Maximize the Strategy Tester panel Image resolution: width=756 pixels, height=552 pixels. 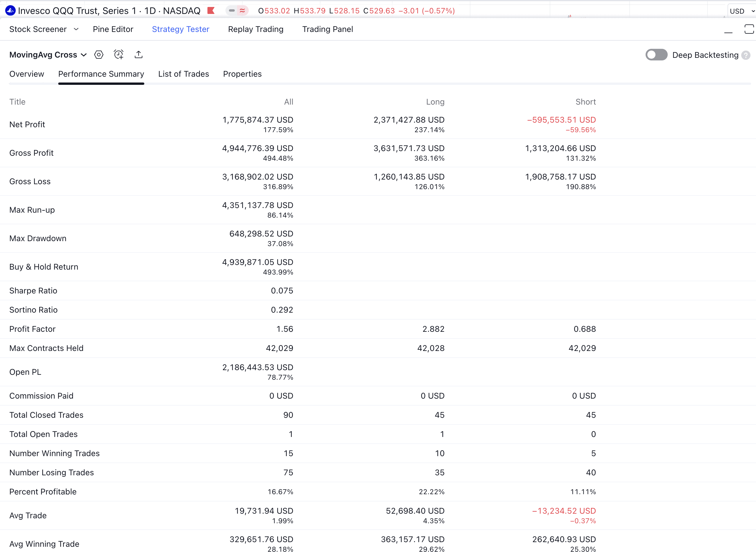(x=749, y=29)
